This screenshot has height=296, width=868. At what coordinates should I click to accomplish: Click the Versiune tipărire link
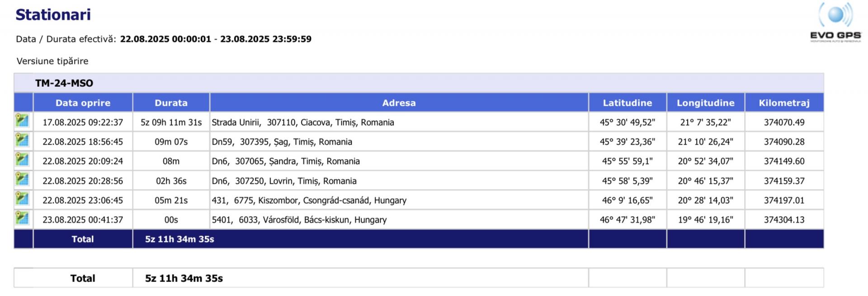click(52, 61)
